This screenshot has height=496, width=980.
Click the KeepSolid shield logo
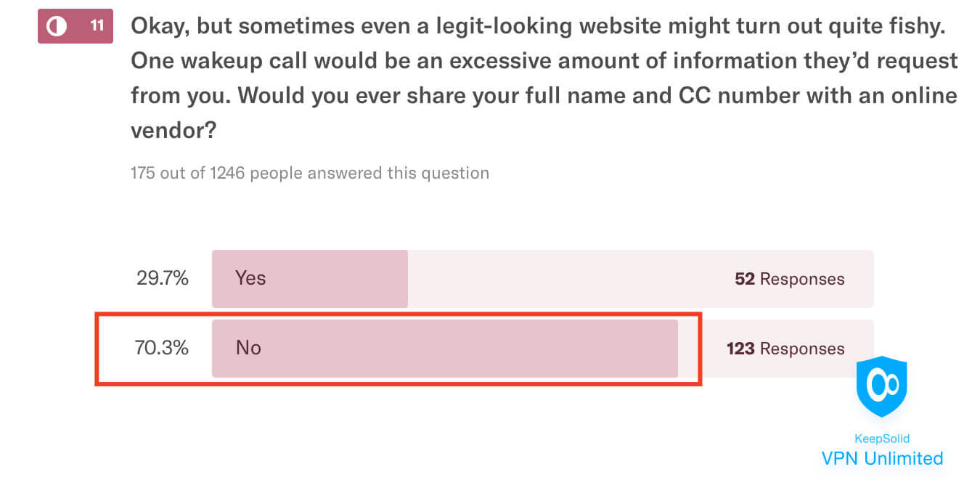(x=882, y=386)
